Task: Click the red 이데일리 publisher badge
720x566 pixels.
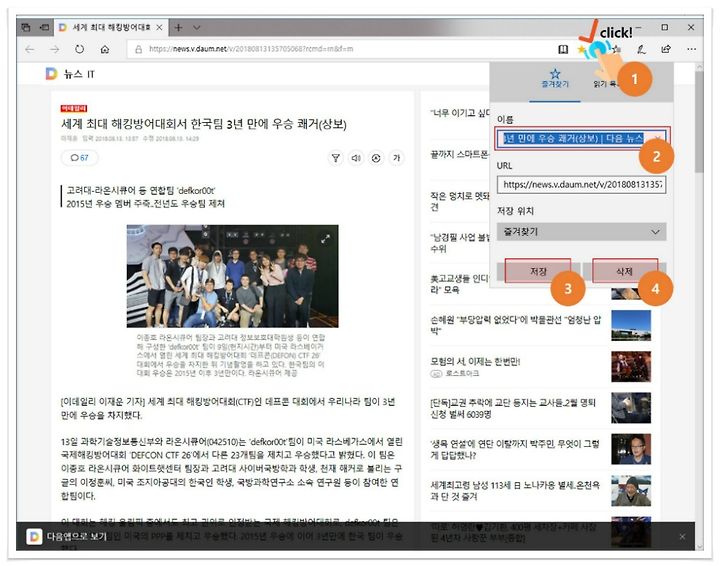Action: pos(73,108)
